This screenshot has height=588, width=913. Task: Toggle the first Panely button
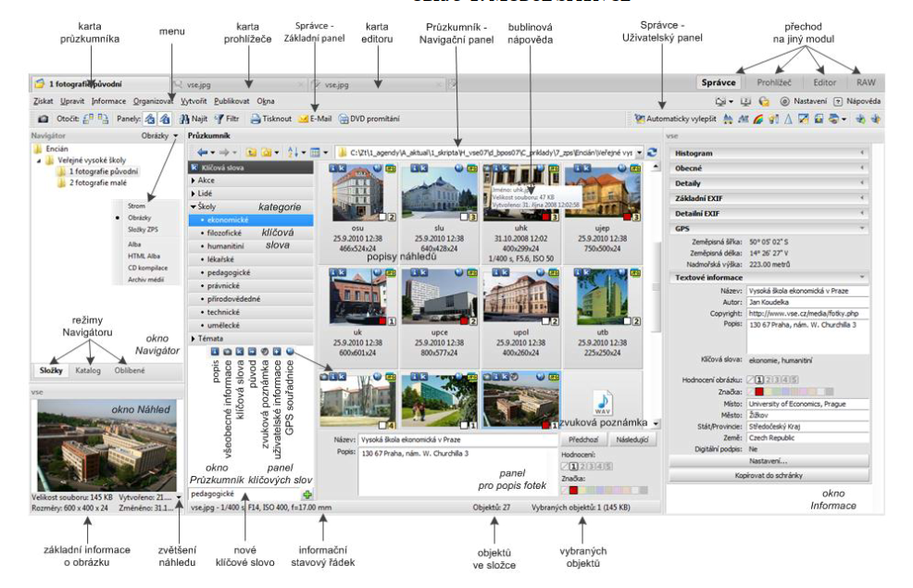[150, 119]
